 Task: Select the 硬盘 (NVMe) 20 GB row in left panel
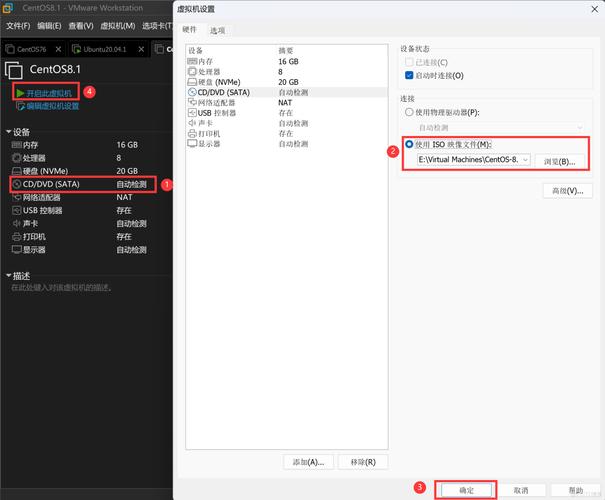coord(84,171)
